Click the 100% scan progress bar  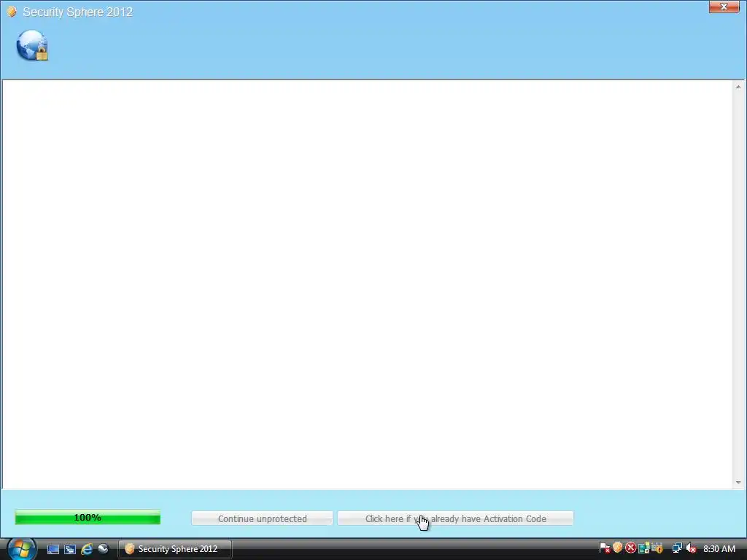point(88,517)
